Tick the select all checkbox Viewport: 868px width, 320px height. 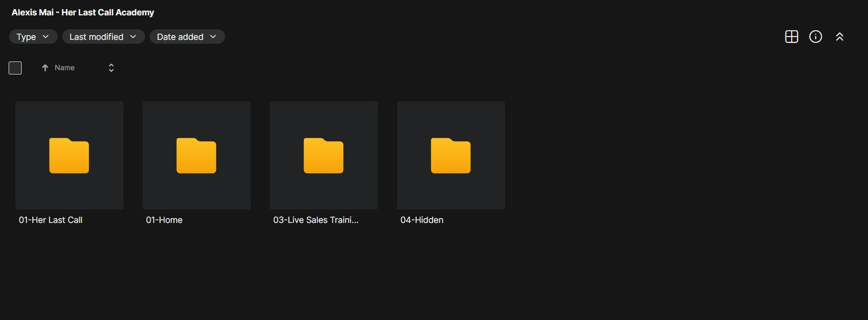click(x=15, y=68)
